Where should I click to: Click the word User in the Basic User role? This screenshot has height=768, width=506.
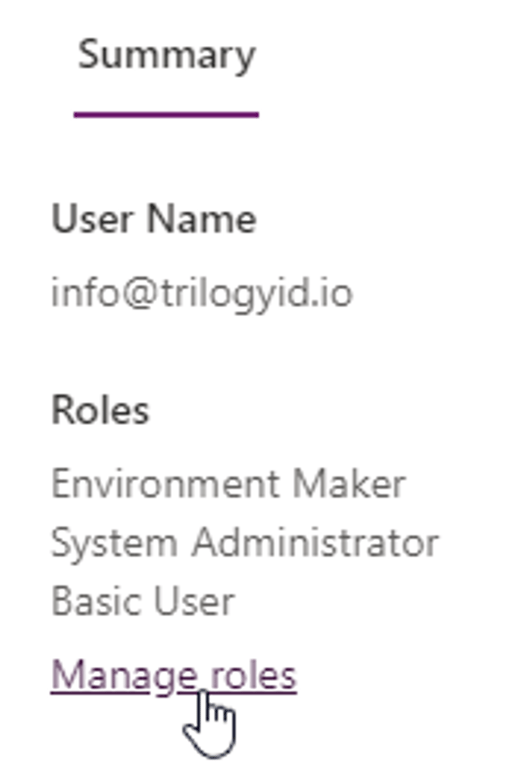coord(194,601)
